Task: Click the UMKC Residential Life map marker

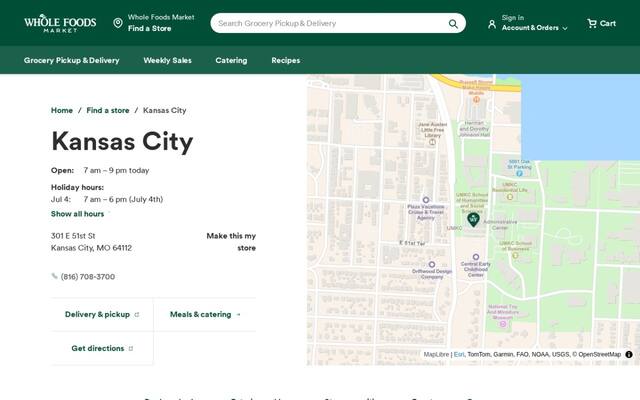Action: [x=510, y=197]
